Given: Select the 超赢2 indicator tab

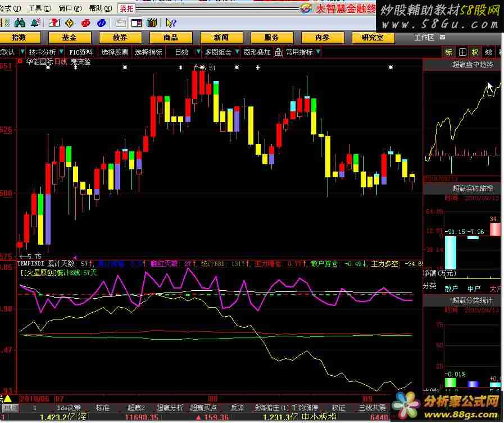Looking at the screenshot, I should point(136,408).
